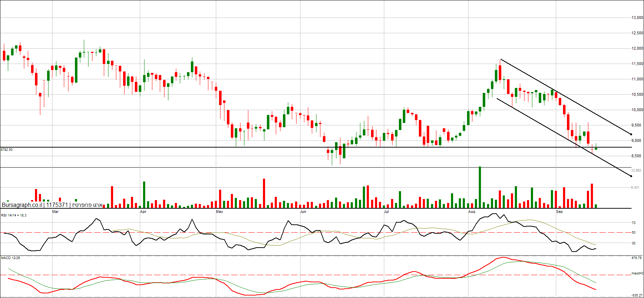The height and width of the screenshot is (298, 644).
Task: Click the Jun label on time axis
Action: [303, 212]
